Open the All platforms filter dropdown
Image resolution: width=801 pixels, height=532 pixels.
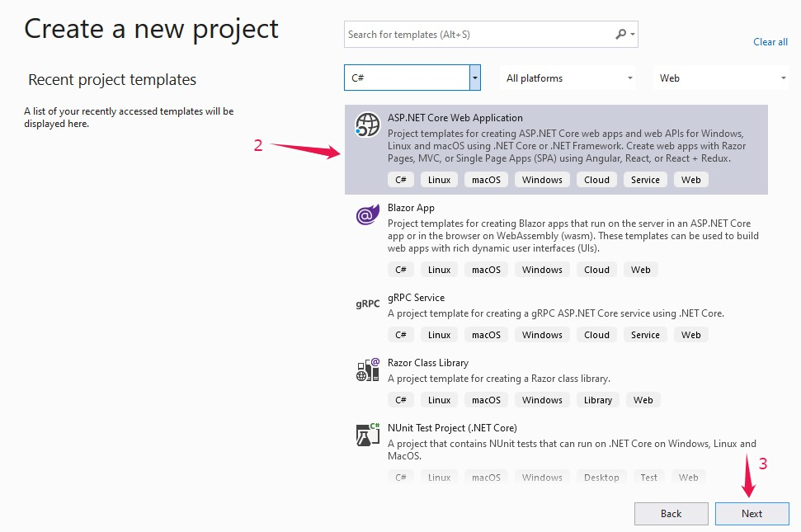click(x=568, y=78)
